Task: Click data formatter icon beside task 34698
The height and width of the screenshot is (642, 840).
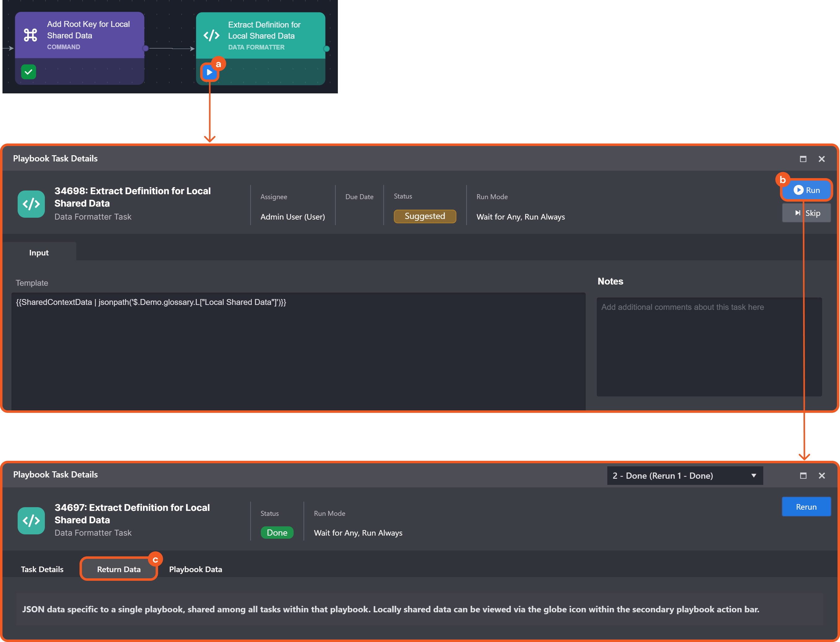Action: [x=31, y=204]
